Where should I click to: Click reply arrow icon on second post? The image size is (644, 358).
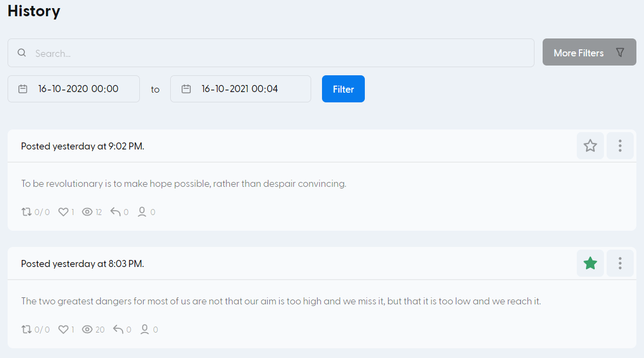[x=118, y=329]
